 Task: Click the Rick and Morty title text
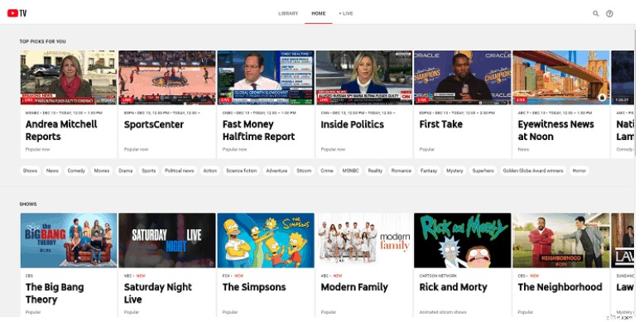pyautogui.click(x=453, y=287)
